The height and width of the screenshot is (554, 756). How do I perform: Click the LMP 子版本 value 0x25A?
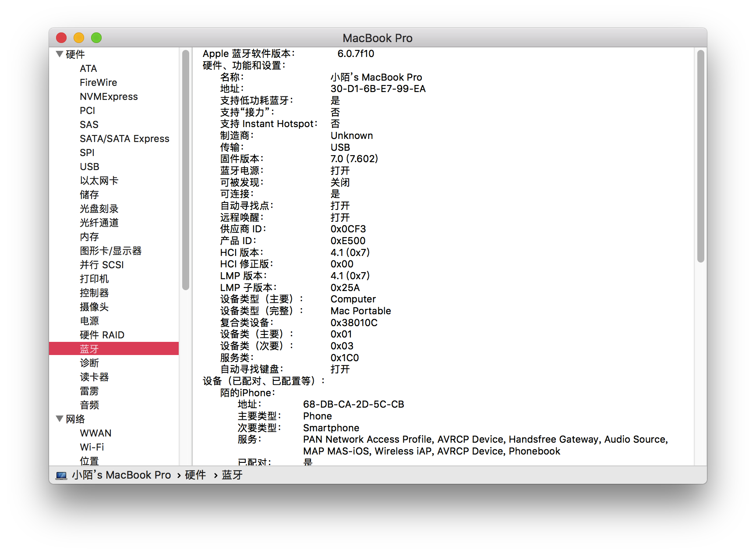tap(345, 288)
